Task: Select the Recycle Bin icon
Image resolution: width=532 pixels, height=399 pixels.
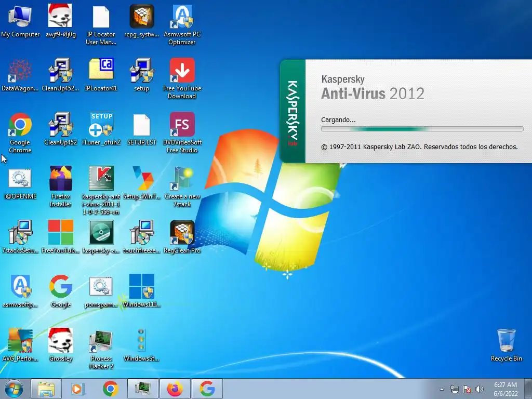Action: click(x=506, y=345)
